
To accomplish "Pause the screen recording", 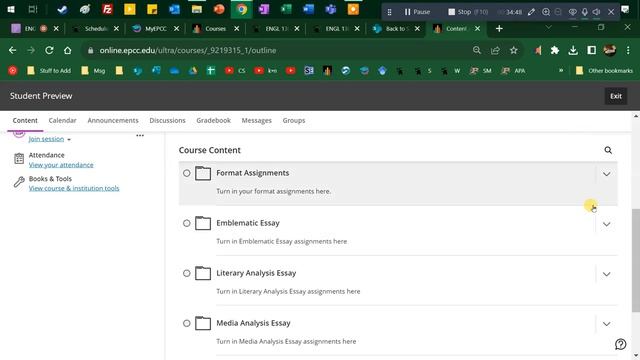I will tap(417, 12).
